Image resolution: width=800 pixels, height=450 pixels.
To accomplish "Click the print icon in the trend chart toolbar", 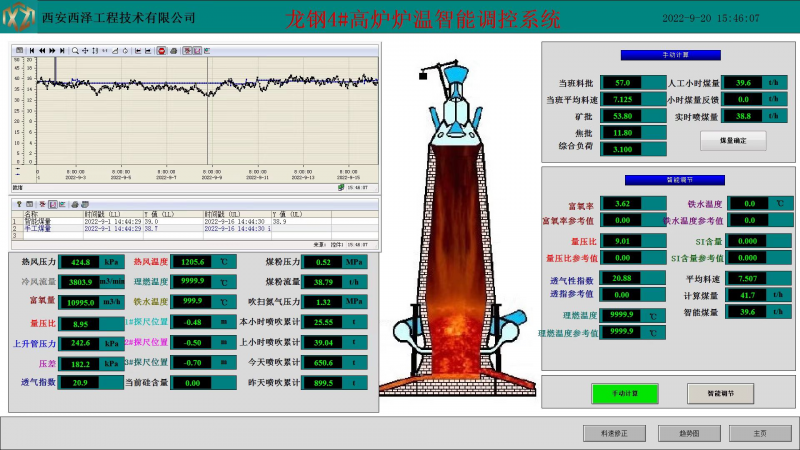I will [174, 50].
